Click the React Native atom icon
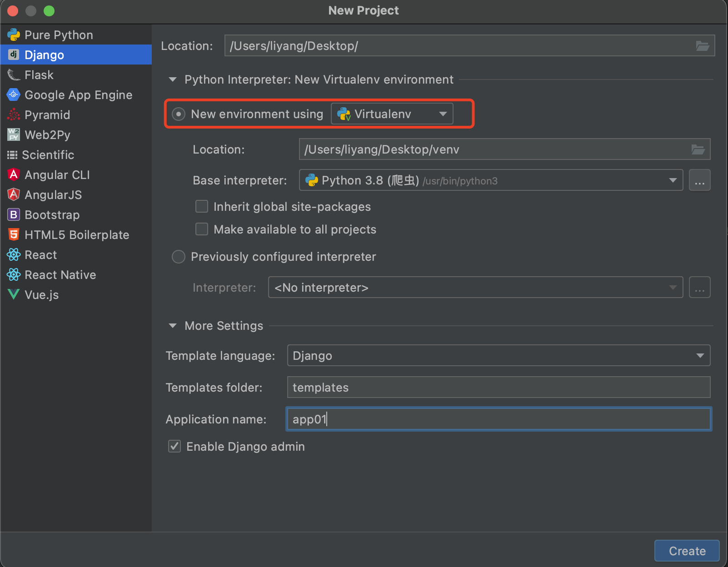Image resolution: width=728 pixels, height=567 pixels. pos(14,274)
